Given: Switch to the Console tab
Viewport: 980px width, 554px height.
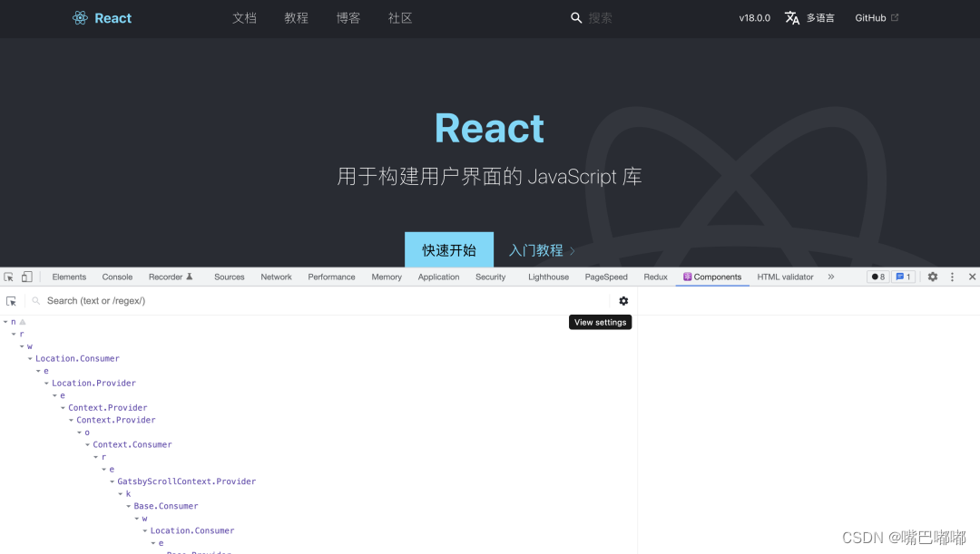Looking at the screenshot, I should coord(117,277).
